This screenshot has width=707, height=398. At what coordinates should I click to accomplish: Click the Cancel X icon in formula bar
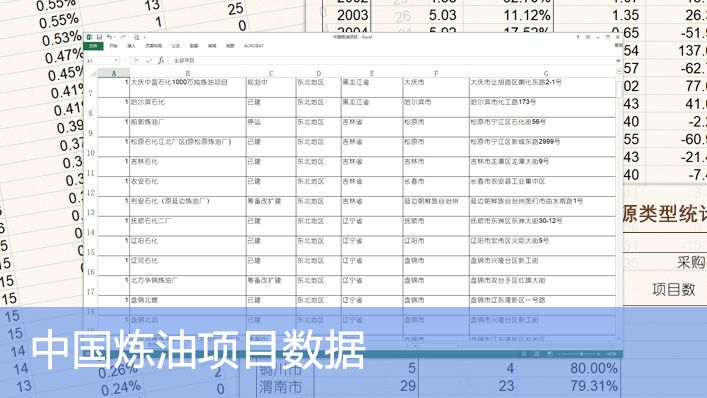(x=136, y=60)
